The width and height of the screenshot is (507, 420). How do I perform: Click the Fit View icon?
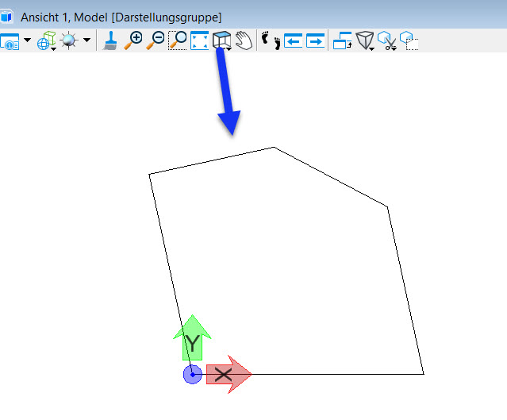[x=199, y=40]
